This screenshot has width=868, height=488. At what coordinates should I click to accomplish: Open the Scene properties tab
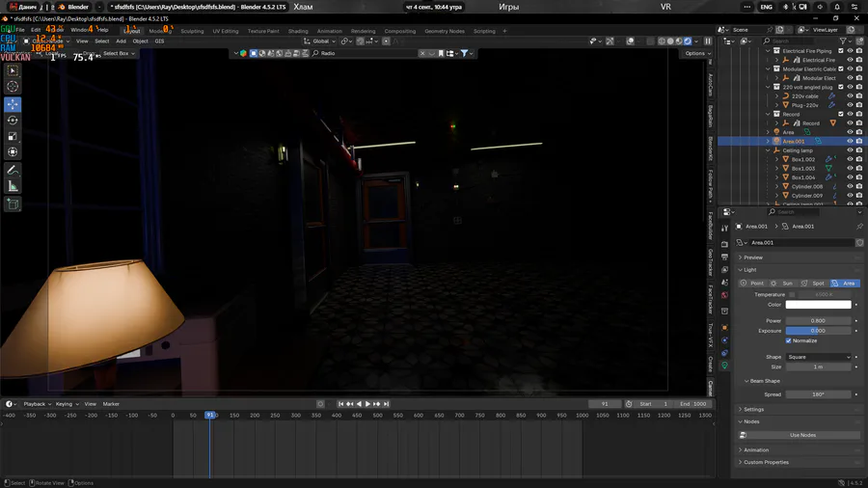[724, 283]
